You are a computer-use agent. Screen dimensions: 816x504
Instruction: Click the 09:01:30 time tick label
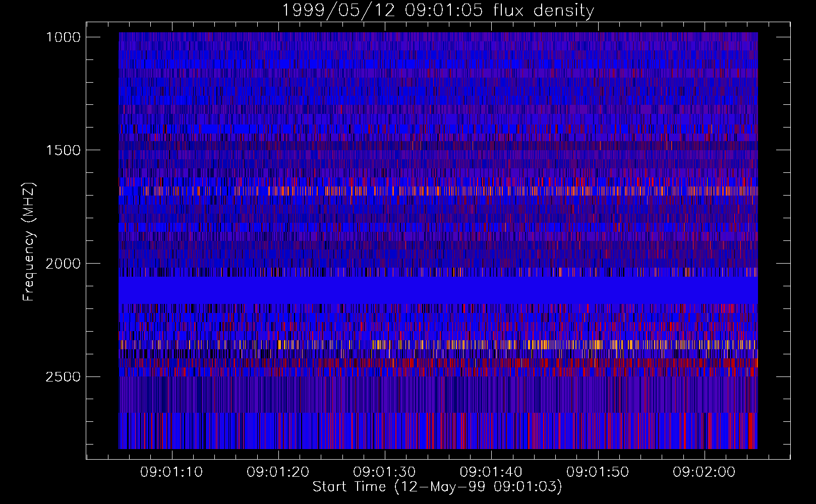point(384,472)
